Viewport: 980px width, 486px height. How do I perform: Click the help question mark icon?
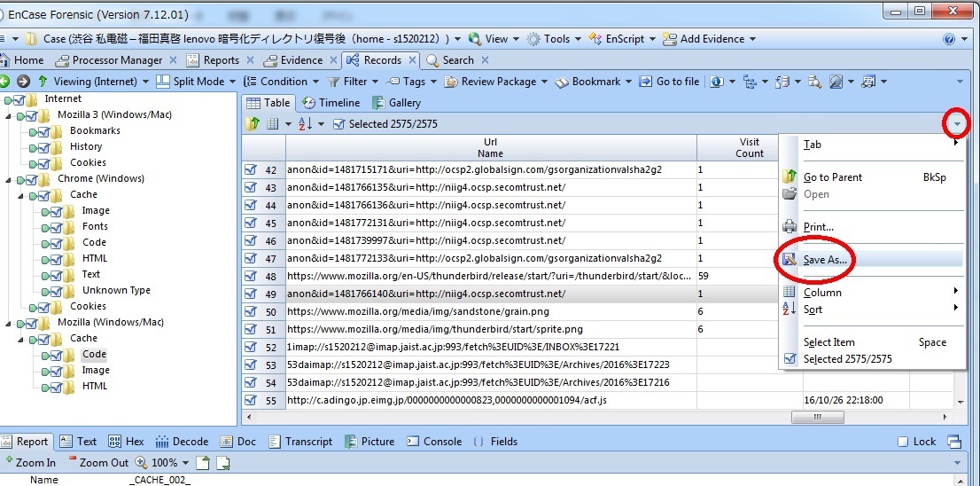[949, 39]
